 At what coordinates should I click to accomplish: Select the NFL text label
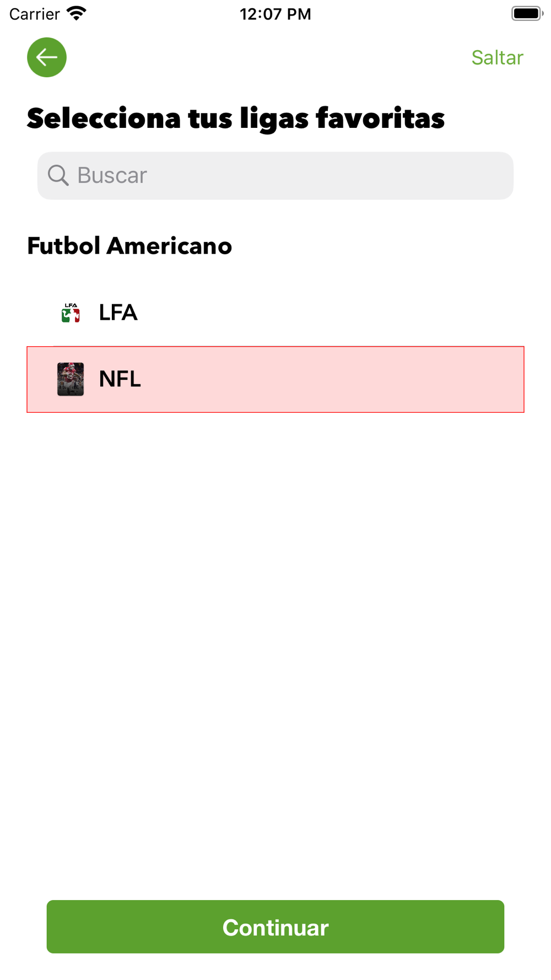(x=120, y=379)
